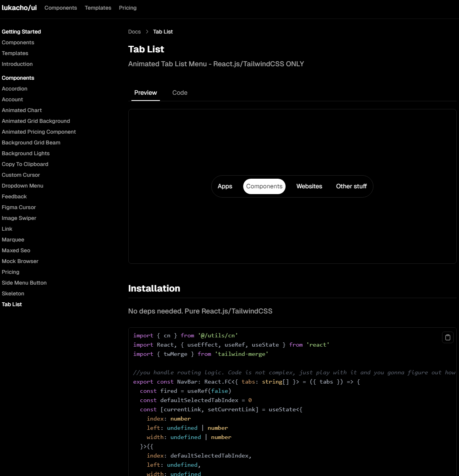Go to the Pricing page in top navigation
This screenshot has height=476, width=459.
(x=128, y=8)
